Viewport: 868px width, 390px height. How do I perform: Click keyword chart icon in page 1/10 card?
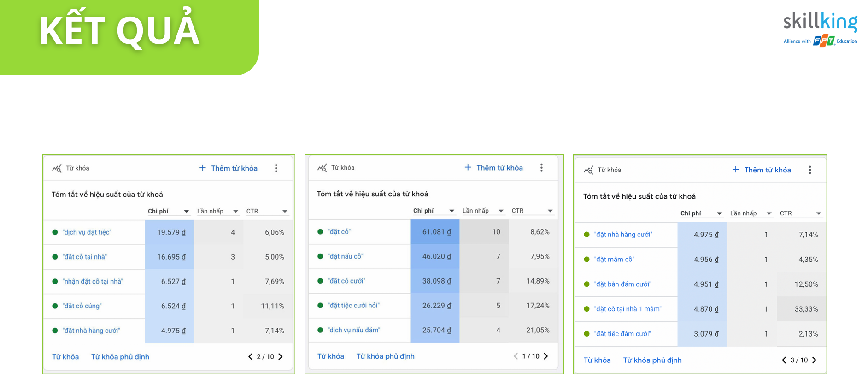coord(322,168)
